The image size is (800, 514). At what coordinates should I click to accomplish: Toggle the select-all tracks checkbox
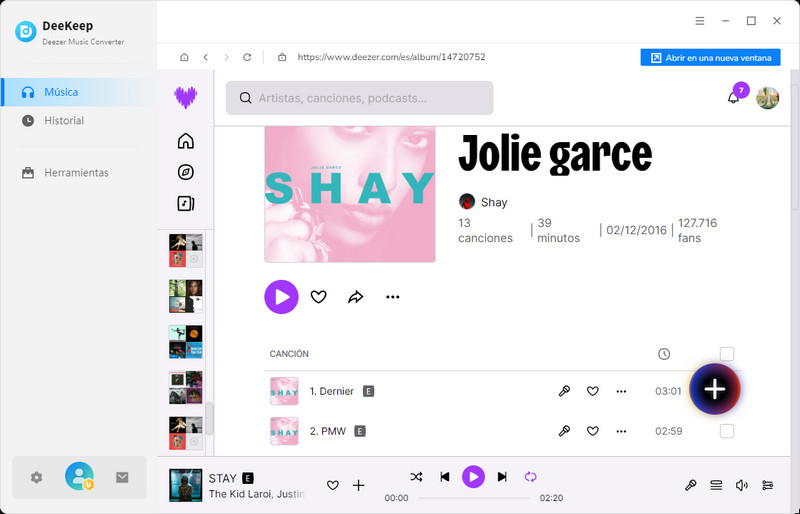[x=727, y=354]
